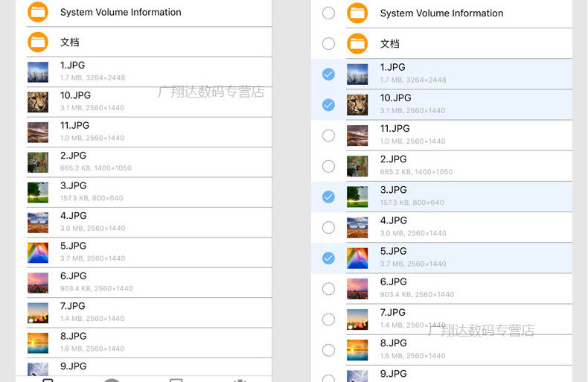Click the 文档 folder icon in right list
This screenshot has height=382, width=588.
click(357, 44)
